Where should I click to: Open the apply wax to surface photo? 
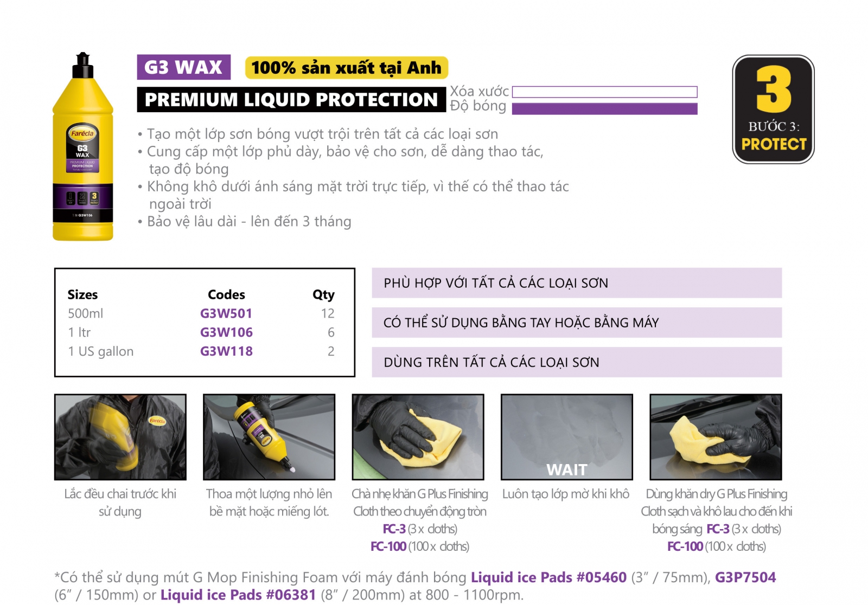269,437
